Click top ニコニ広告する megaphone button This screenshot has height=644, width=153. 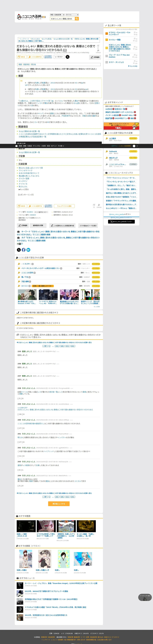(35, 57)
